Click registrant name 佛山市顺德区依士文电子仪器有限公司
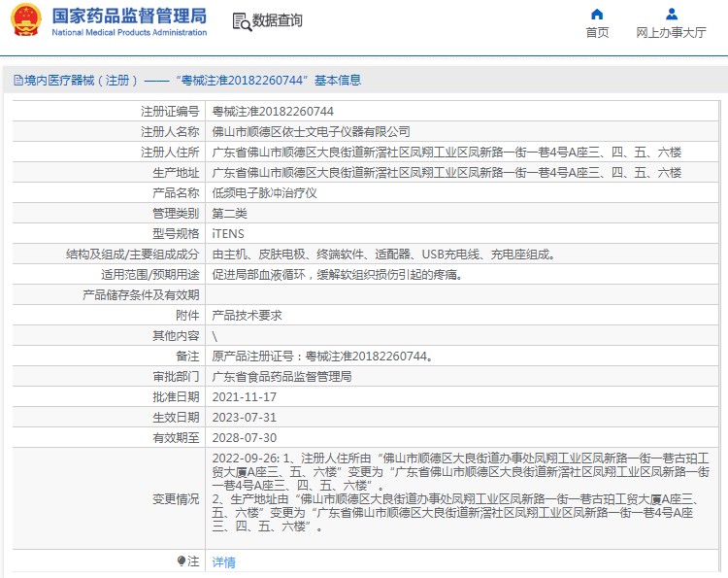728x578 pixels. click(x=311, y=132)
